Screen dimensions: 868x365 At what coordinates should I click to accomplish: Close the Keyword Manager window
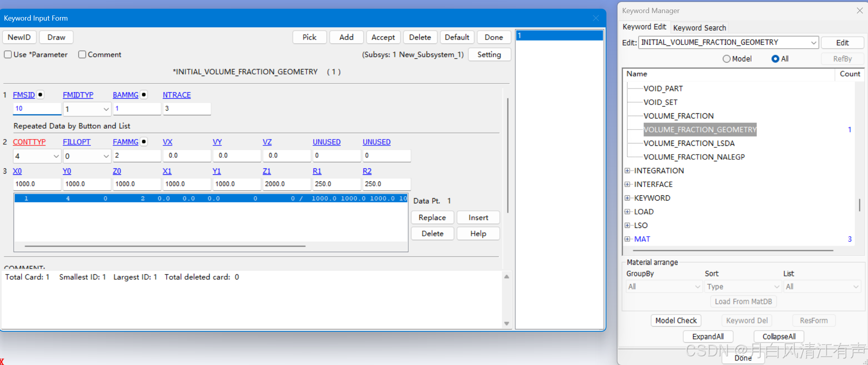point(859,11)
